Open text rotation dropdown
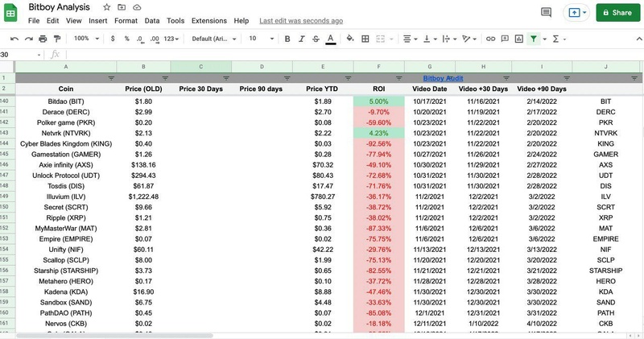644x339 pixels. [x=469, y=39]
